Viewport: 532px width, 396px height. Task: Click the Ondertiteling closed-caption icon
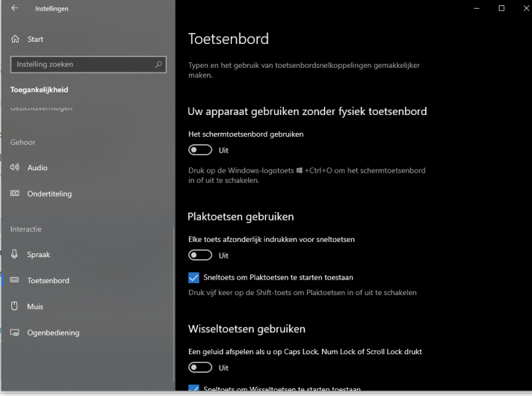[x=15, y=194]
